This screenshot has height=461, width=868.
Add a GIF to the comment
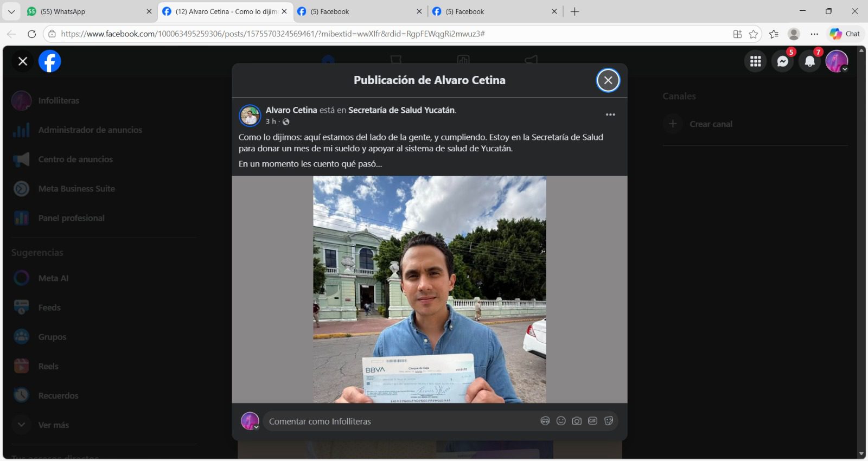(592, 421)
